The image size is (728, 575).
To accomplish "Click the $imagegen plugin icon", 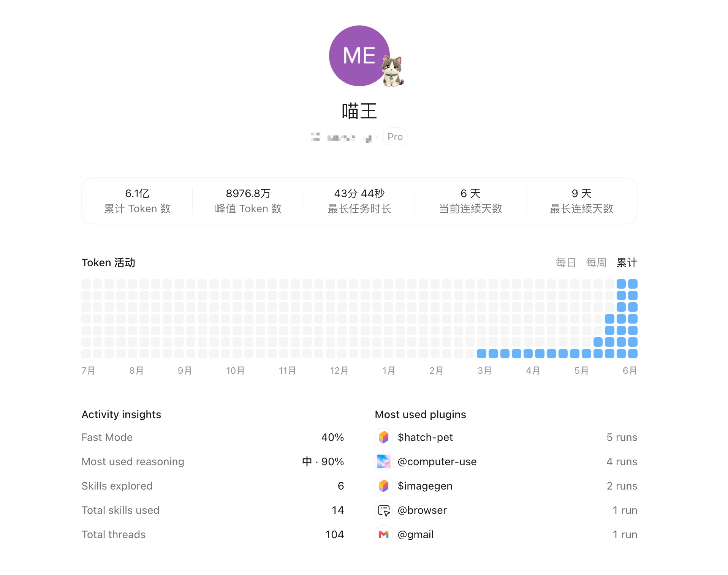I will point(384,486).
